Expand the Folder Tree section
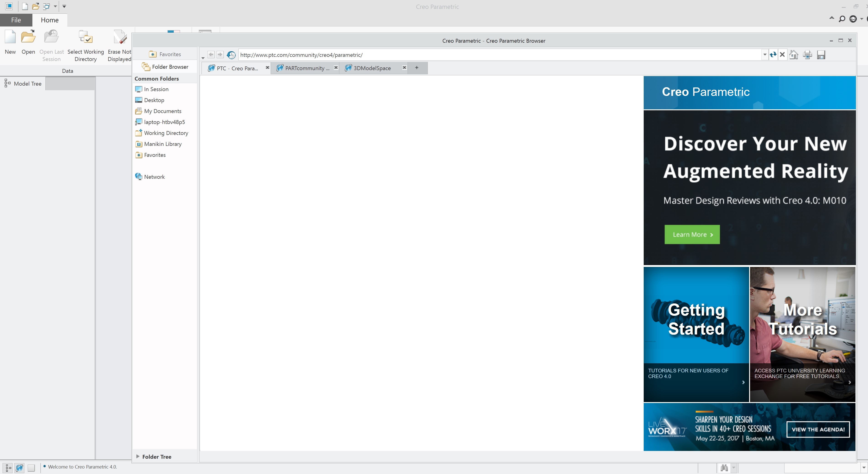This screenshot has width=868, height=474. (138, 456)
